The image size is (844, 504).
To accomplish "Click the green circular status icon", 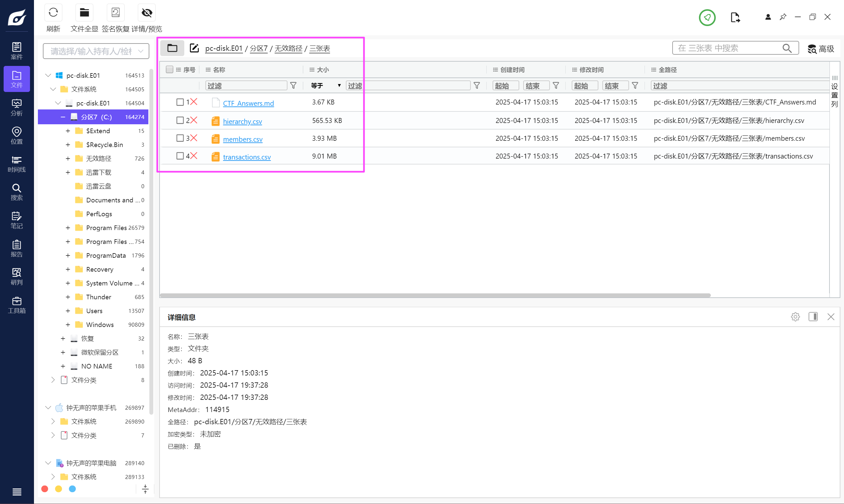I will (707, 17).
